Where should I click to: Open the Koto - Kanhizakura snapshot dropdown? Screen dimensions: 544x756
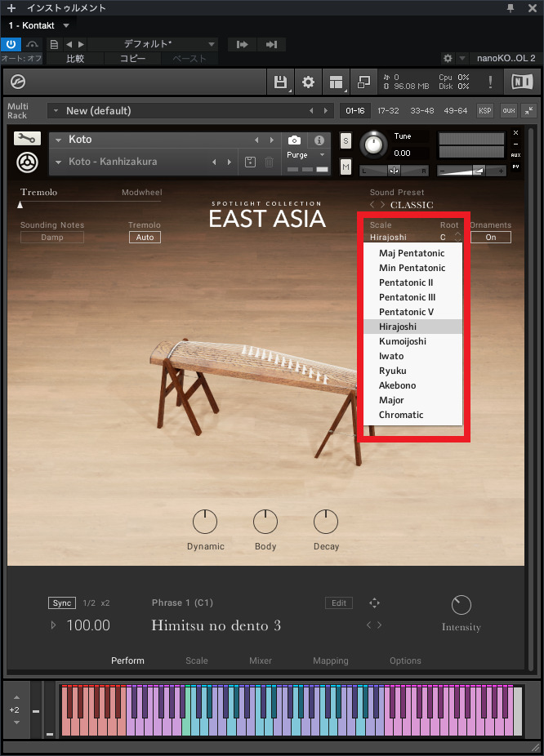coord(58,162)
